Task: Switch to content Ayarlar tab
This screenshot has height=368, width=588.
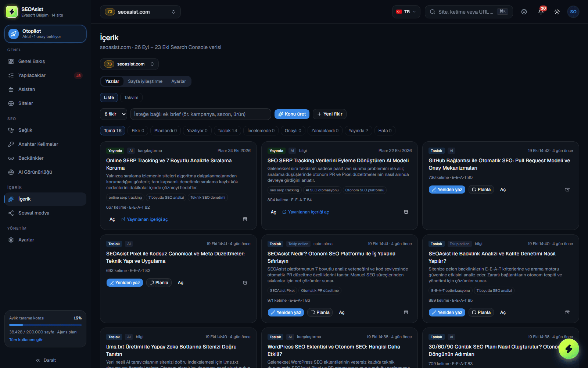Action: 179,81
